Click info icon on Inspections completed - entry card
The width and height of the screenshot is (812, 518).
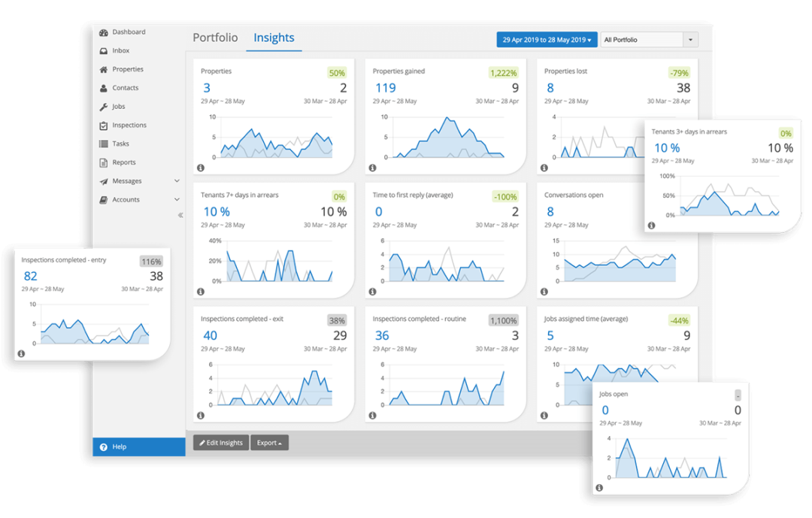pyautogui.click(x=21, y=354)
